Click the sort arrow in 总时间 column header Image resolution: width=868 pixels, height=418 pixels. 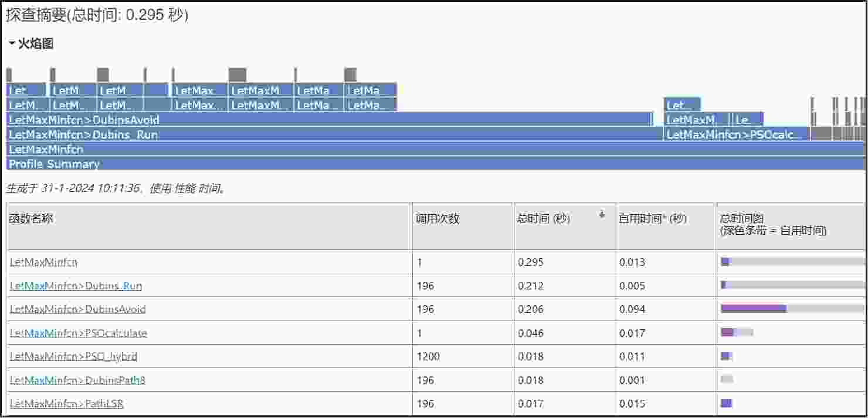click(601, 215)
